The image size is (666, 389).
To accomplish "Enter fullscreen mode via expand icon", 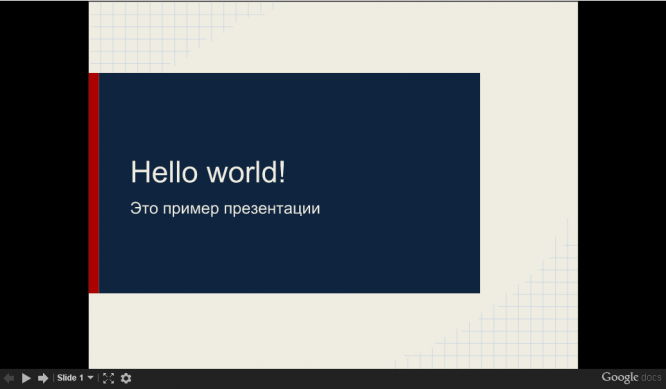I will pyautogui.click(x=108, y=378).
